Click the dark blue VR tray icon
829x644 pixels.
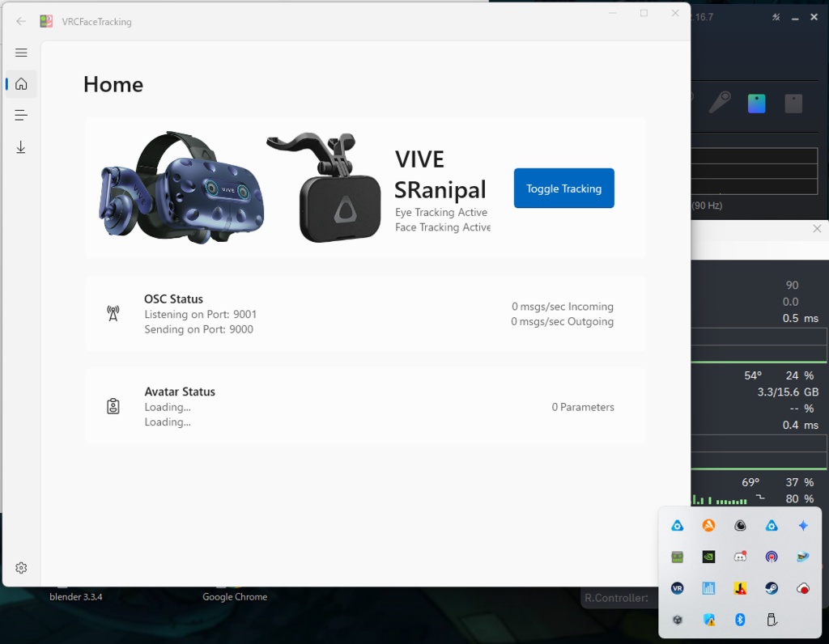(678, 588)
